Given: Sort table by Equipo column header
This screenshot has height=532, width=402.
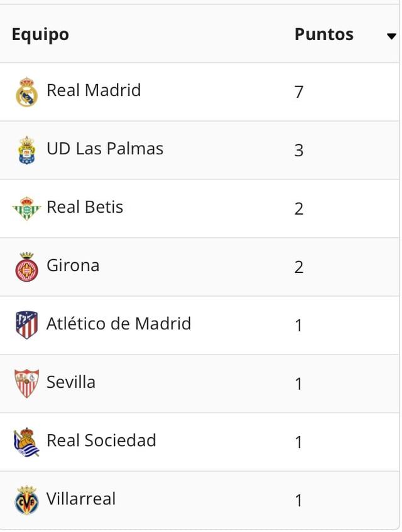Looking at the screenshot, I should [40, 34].
